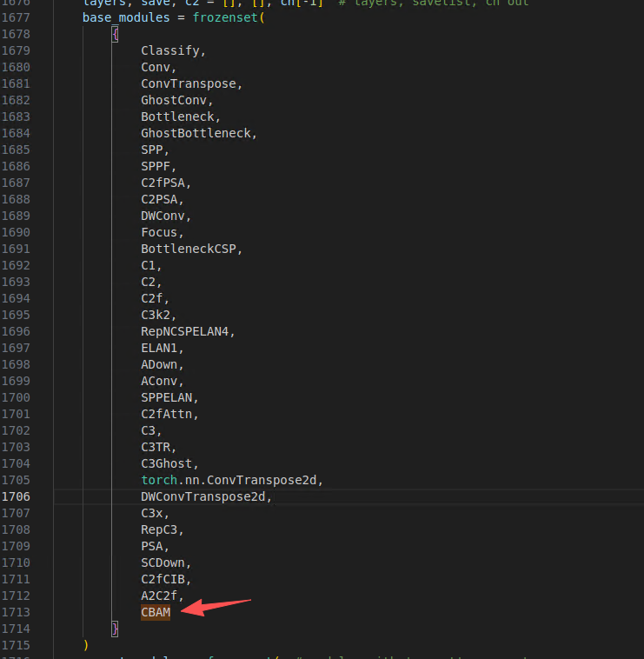Click the closing curly brace on line 1714

(x=115, y=629)
